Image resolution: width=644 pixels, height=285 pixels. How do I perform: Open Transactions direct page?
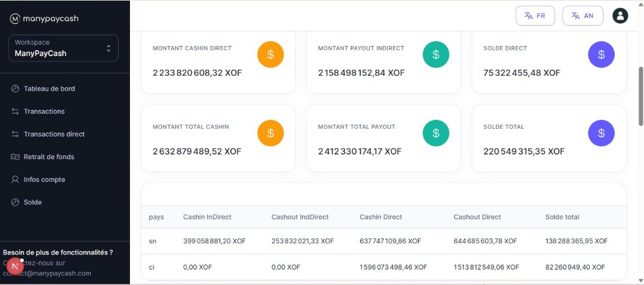[54, 134]
